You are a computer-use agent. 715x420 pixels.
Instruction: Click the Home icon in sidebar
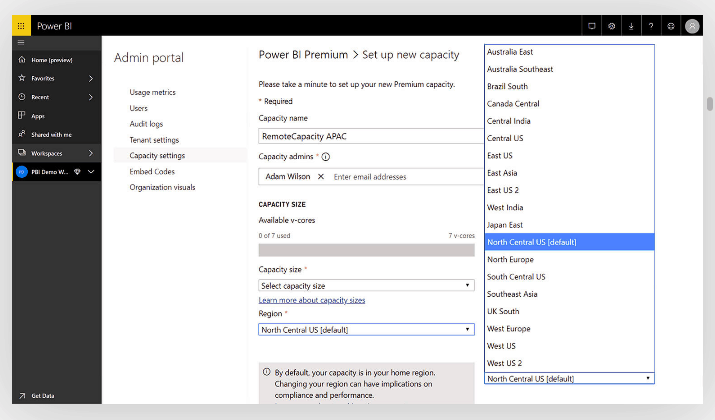point(21,60)
